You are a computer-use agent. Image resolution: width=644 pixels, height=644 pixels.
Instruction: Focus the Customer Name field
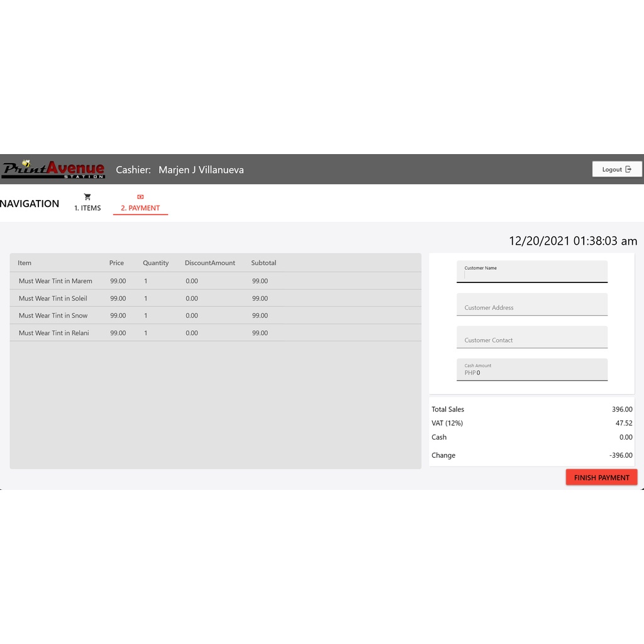[x=531, y=274]
